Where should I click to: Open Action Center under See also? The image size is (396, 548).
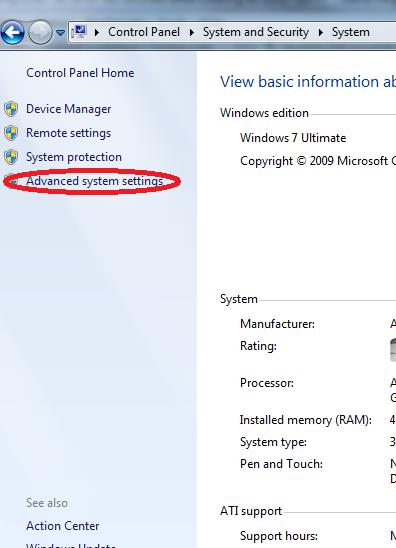coord(63,526)
